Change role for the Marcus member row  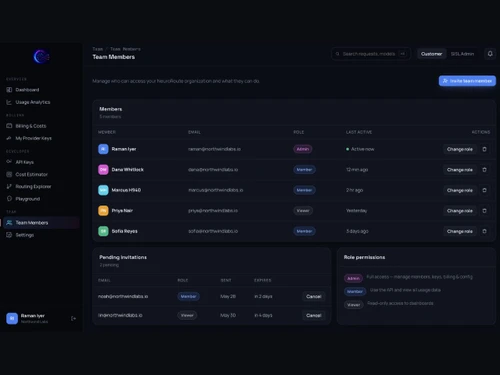pos(460,190)
